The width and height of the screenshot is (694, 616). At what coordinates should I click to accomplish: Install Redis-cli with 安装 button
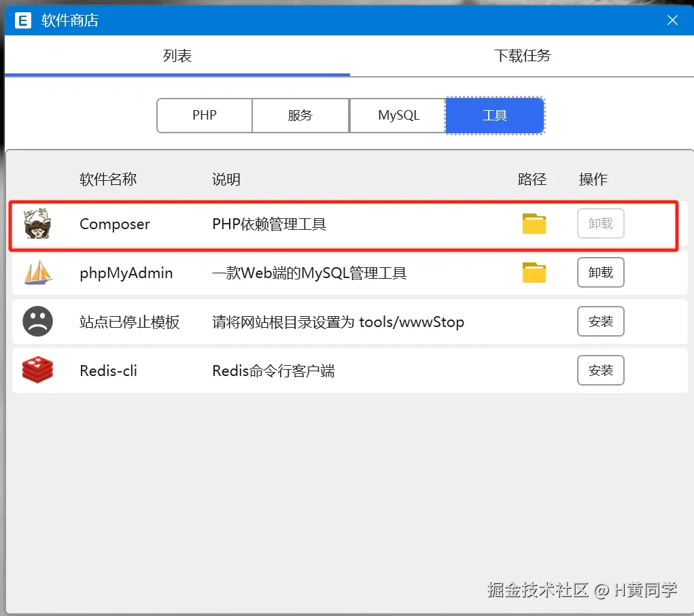click(601, 371)
